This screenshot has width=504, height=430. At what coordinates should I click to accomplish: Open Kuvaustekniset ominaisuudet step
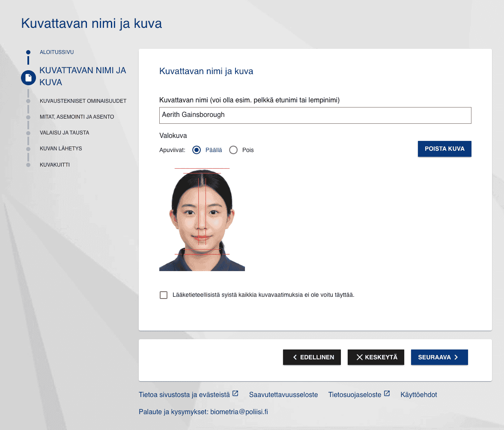pos(83,101)
